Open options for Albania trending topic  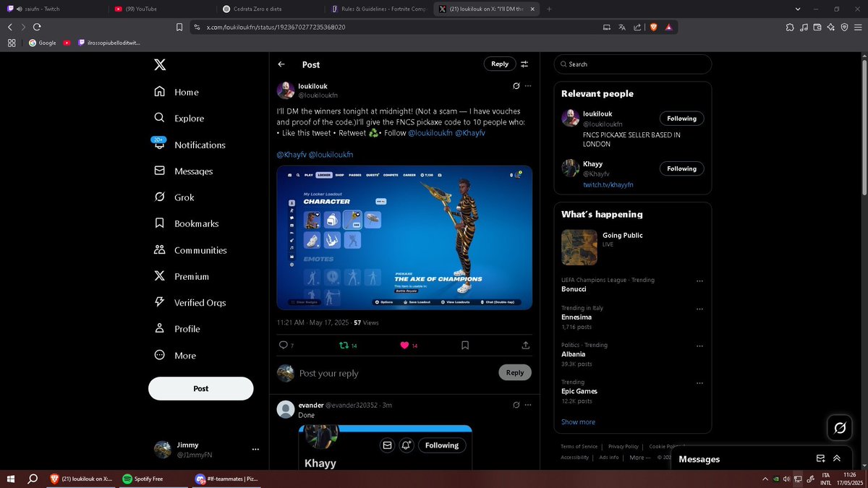699,346
